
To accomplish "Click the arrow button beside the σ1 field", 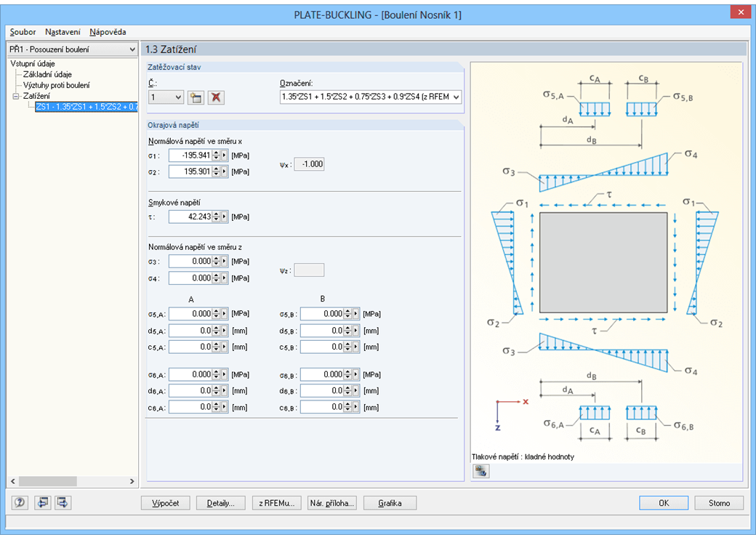I will coord(225,155).
